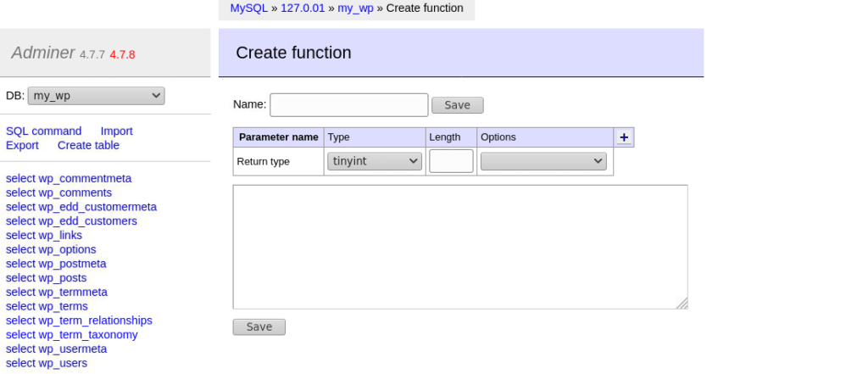Click the plus icon to add parameter
Image resolution: width=868 pixels, height=374 pixels.
tap(624, 137)
